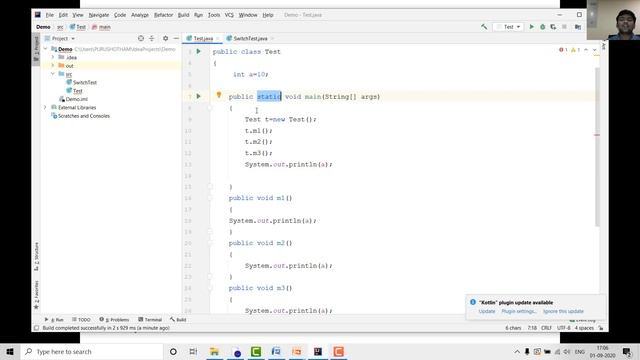Click the Windows taskbar search box
This screenshot has height=360, width=640.
(x=92, y=351)
